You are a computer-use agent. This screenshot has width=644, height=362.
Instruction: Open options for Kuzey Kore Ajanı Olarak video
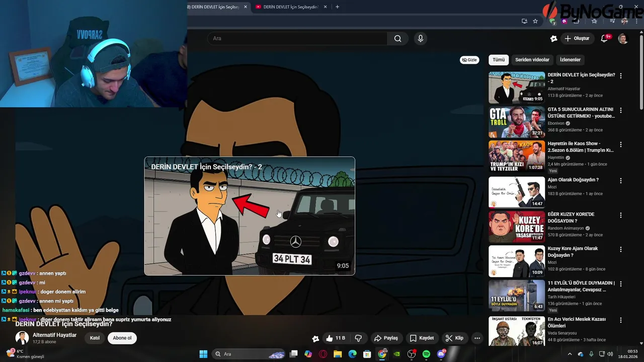click(x=621, y=249)
